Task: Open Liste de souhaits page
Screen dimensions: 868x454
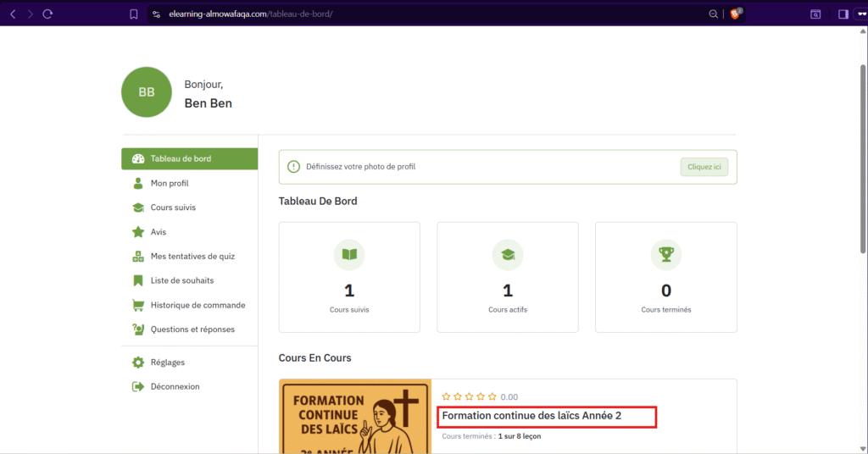Action: click(x=181, y=280)
